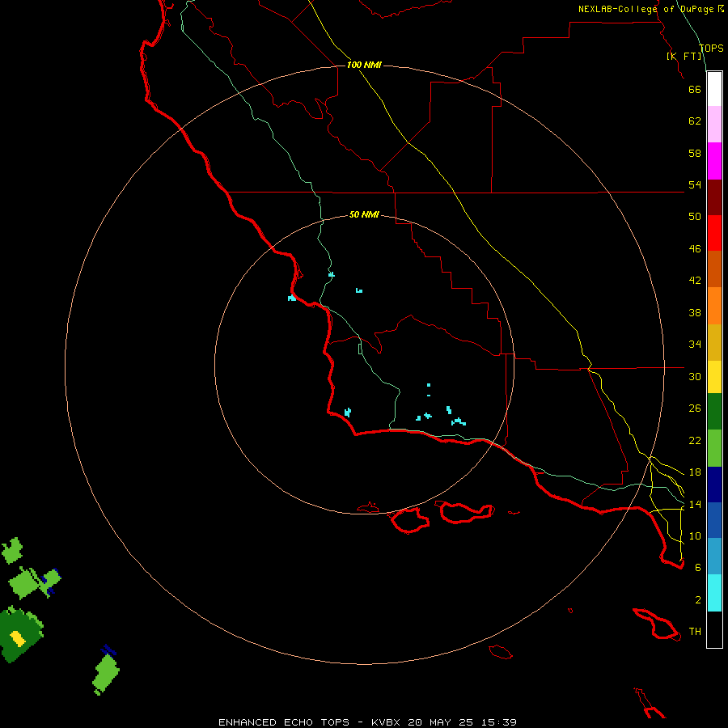Click the dark maroon legend swatch

(714, 197)
